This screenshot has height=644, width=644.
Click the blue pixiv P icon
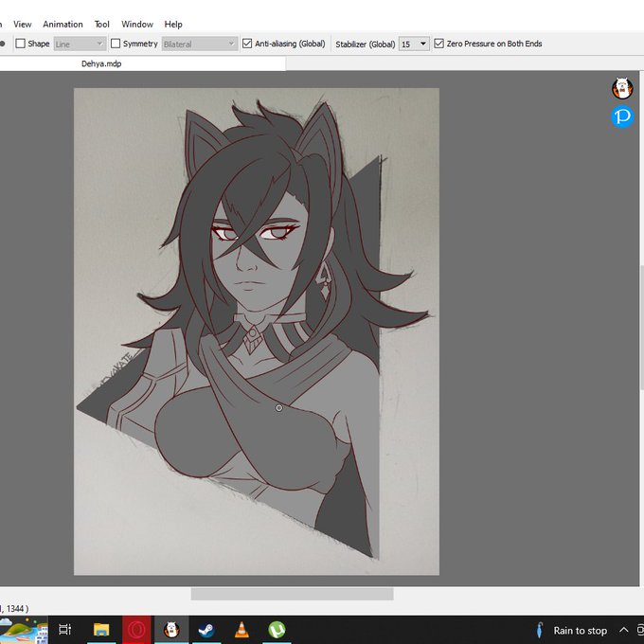[x=622, y=116]
